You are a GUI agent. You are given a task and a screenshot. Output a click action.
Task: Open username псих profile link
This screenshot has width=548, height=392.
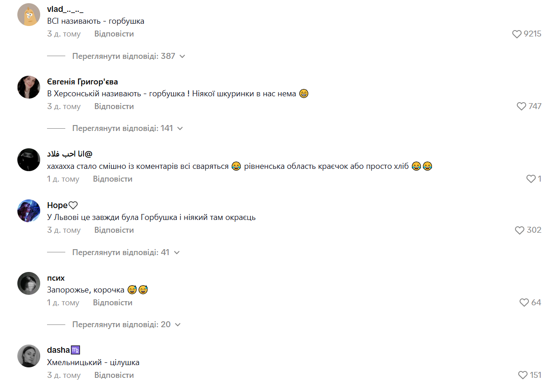click(x=56, y=278)
